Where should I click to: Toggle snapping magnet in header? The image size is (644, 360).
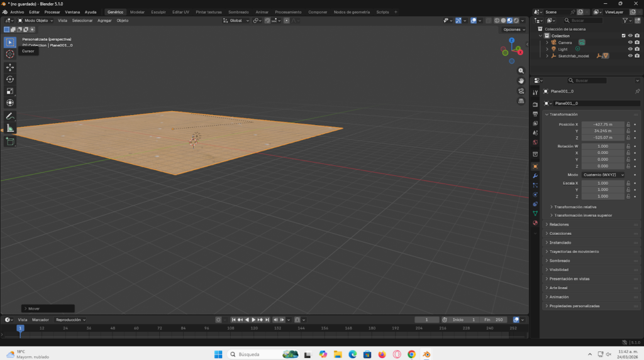pos(267,21)
